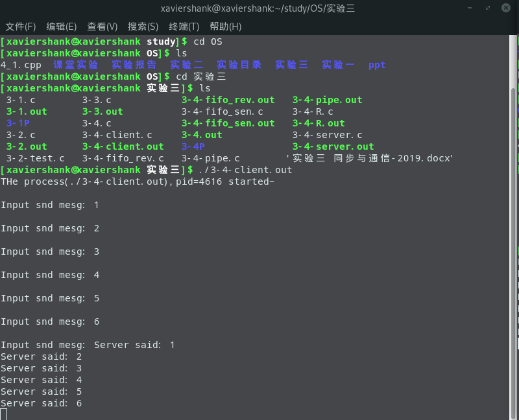
Task: Click the directory 实验二 in ls output
Action: (187, 64)
